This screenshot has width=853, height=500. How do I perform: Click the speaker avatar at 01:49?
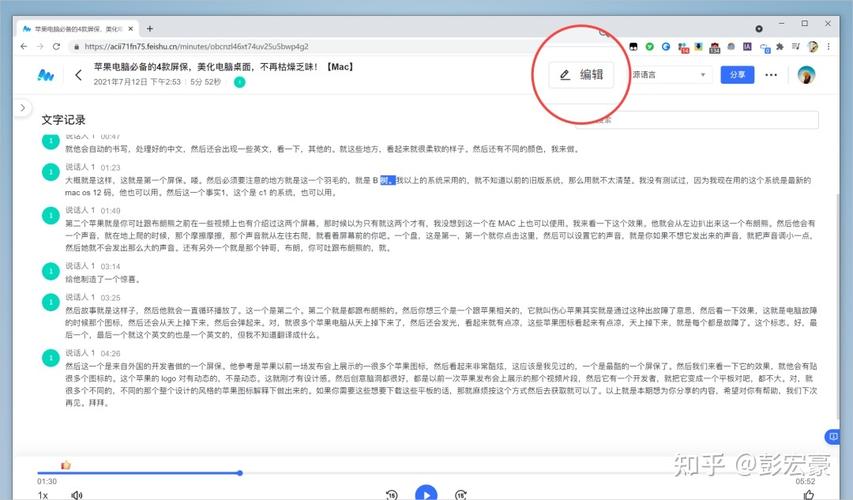(x=51, y=215)
